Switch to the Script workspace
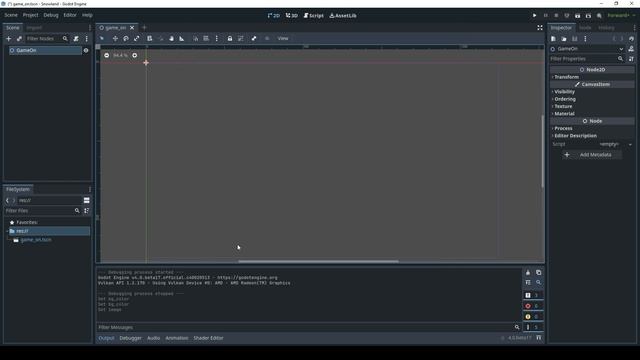This screenshot has height=360, width=640. tap(313, 16)
